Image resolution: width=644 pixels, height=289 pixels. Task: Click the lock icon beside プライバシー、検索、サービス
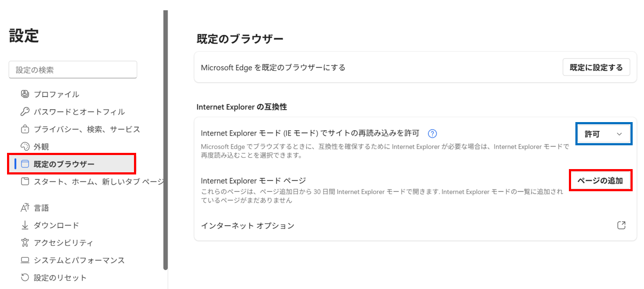pos(25,129)
